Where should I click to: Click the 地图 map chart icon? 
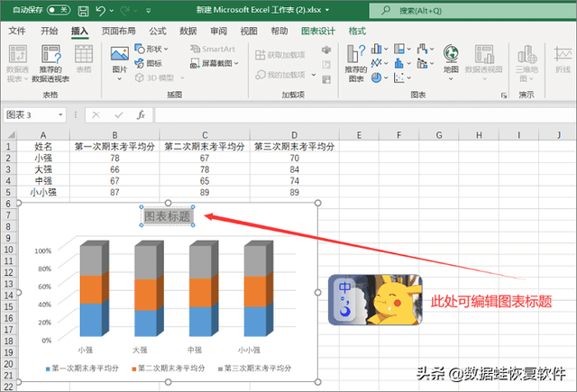[451, 53]
